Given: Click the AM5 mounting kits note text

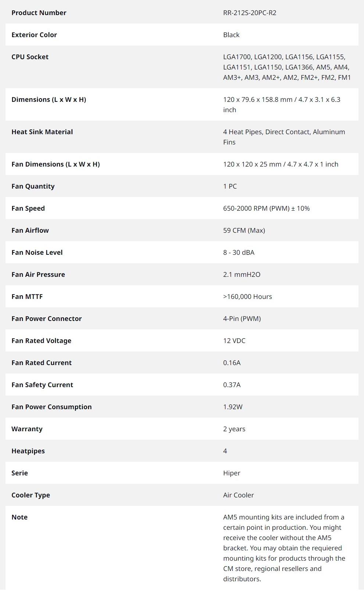Looking at the screenshot, I should pyautogui.click(x=284, y=548).
